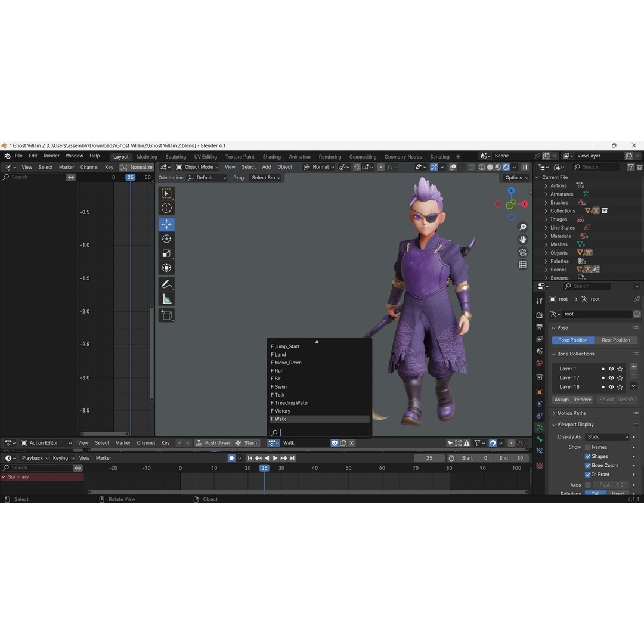
Task: Click Fake User shield icon beside Walk action
Action: click(335, 442)
